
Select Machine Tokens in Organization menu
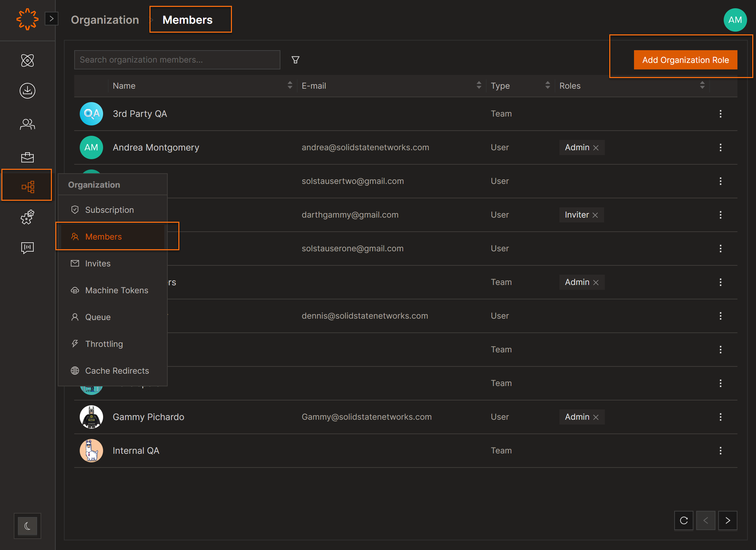pyautogui.click(x=116, y=290)
